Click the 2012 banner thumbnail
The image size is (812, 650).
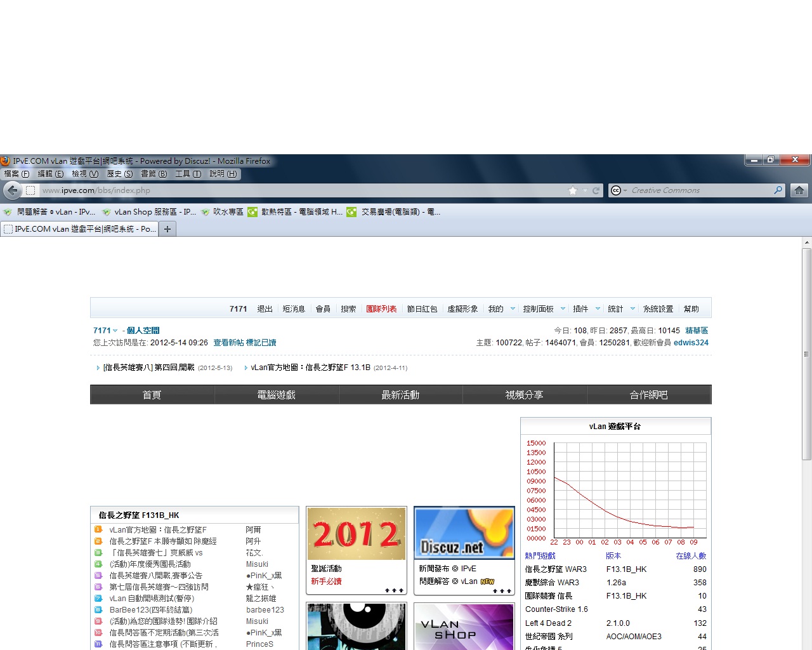[357, 534]
